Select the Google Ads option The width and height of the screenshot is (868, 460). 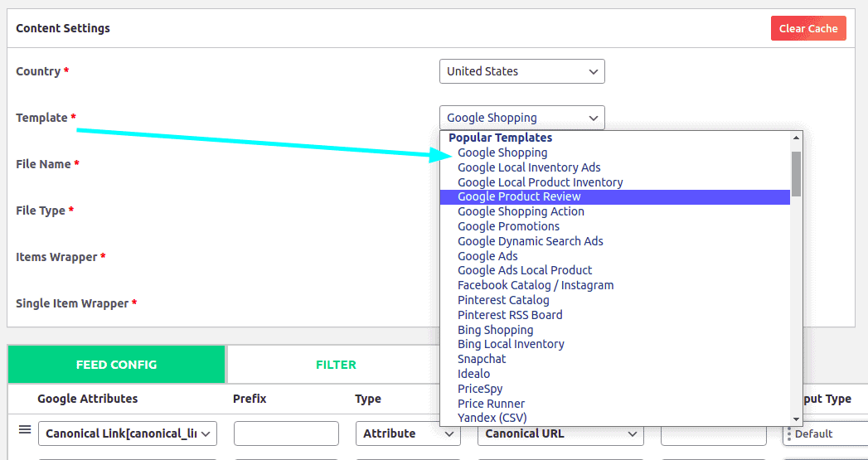[614, 256]
